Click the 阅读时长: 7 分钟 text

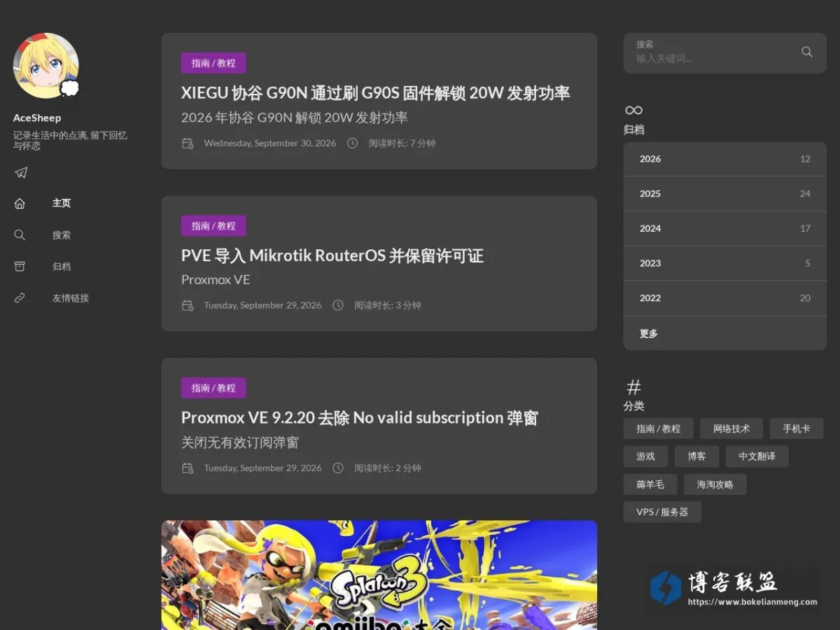(x=402, y=143)
